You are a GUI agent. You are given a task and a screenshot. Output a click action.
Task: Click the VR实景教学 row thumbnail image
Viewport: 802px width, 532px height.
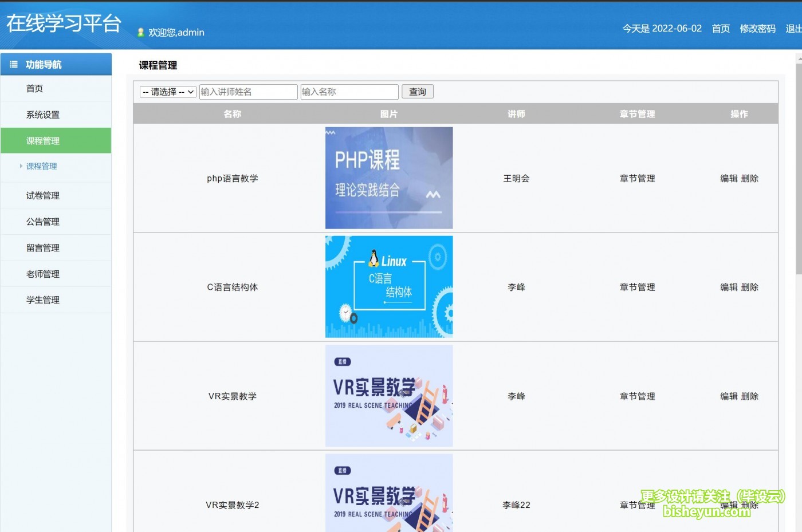tap(389, 396)
